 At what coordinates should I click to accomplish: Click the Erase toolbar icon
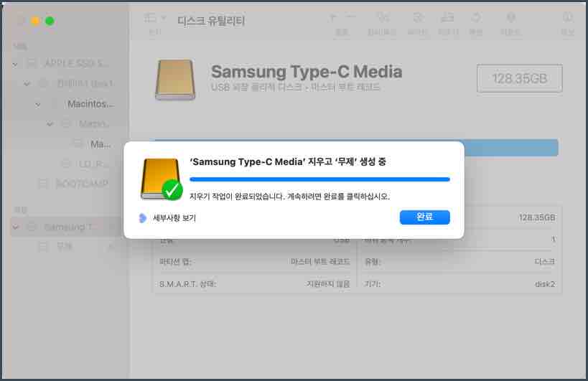(x=447, y=18)
